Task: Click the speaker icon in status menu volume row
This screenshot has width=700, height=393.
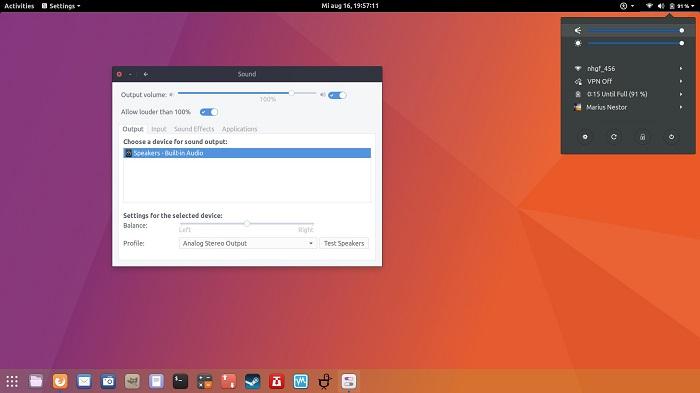Action: (578, 30)
